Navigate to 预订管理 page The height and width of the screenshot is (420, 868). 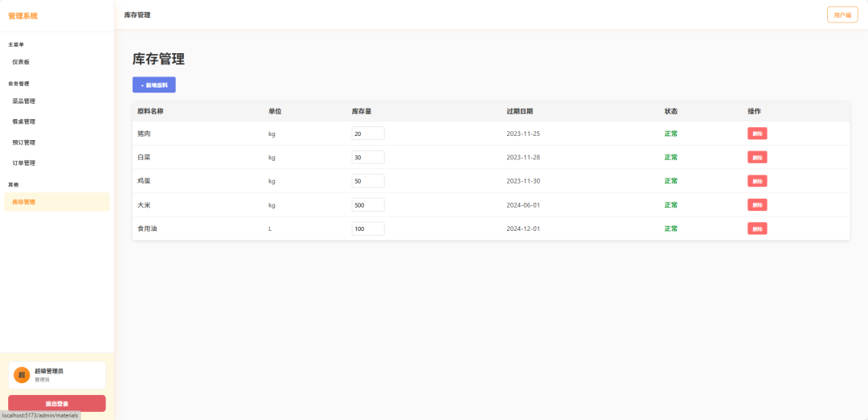tap(24, 142)
